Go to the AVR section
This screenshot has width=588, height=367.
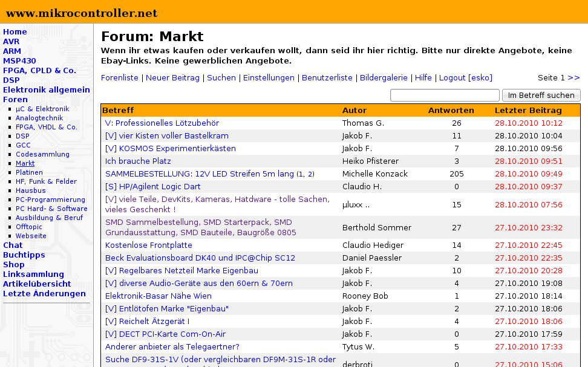coord(11,42)
